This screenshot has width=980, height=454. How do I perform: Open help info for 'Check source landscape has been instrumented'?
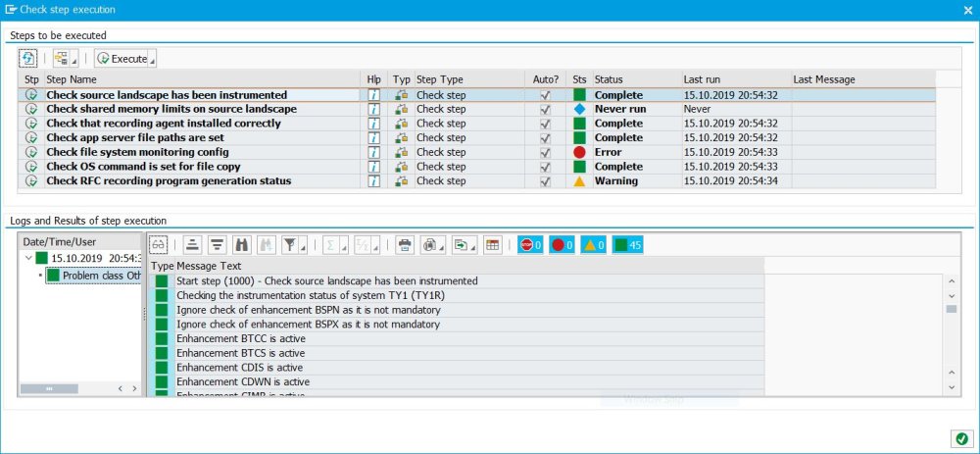click(x=373, y=95)
